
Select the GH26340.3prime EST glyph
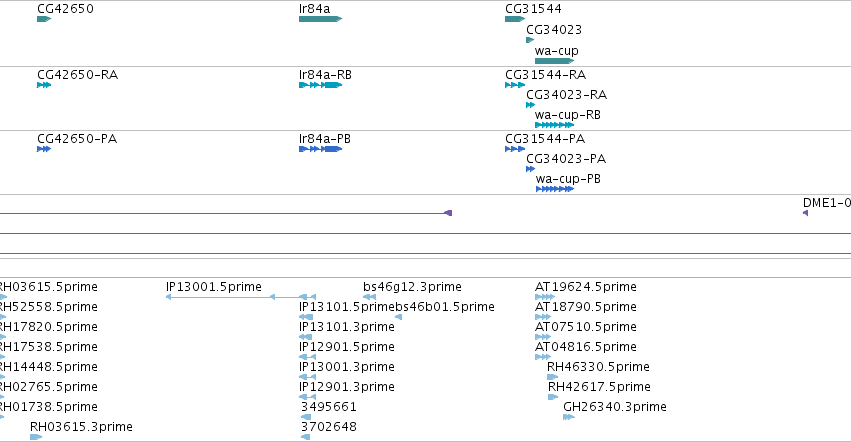coord(569,417)
